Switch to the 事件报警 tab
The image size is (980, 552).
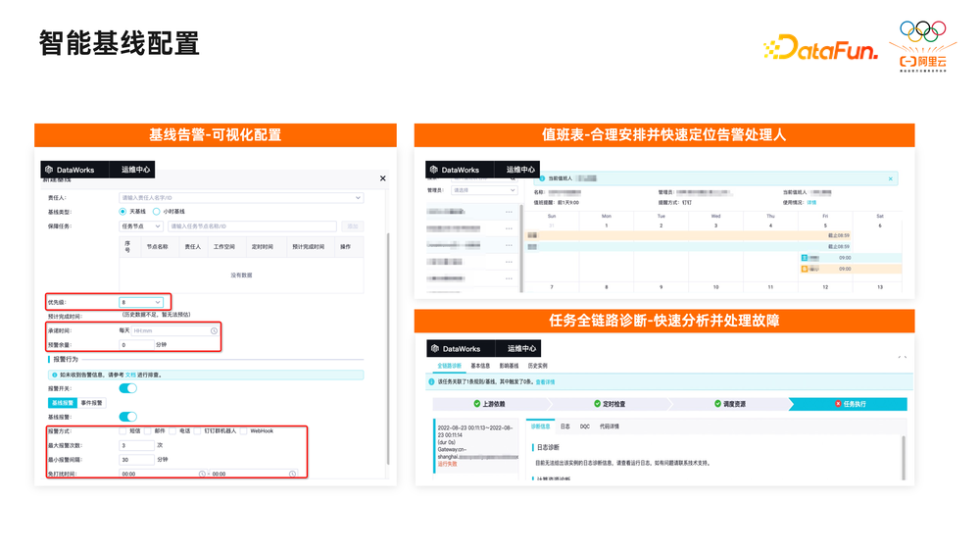(92, 403)
